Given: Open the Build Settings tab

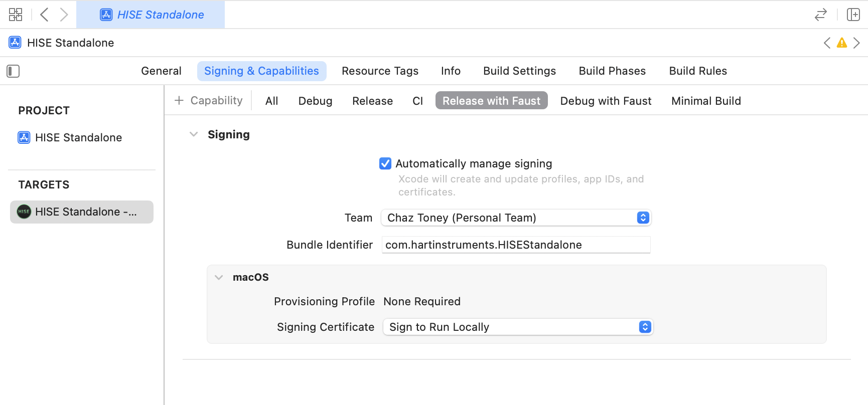Looking at the screenshot, I should click(x=519, y=71).
